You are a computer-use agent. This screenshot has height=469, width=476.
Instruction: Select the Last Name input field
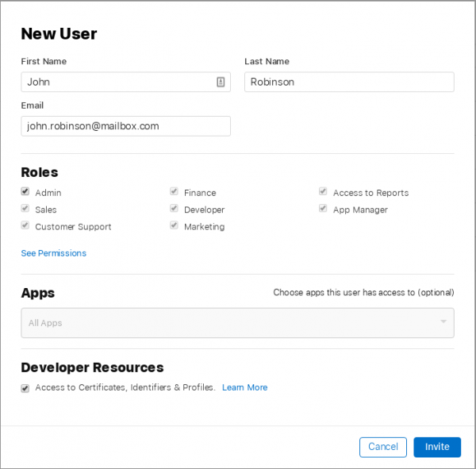(348, 82)
